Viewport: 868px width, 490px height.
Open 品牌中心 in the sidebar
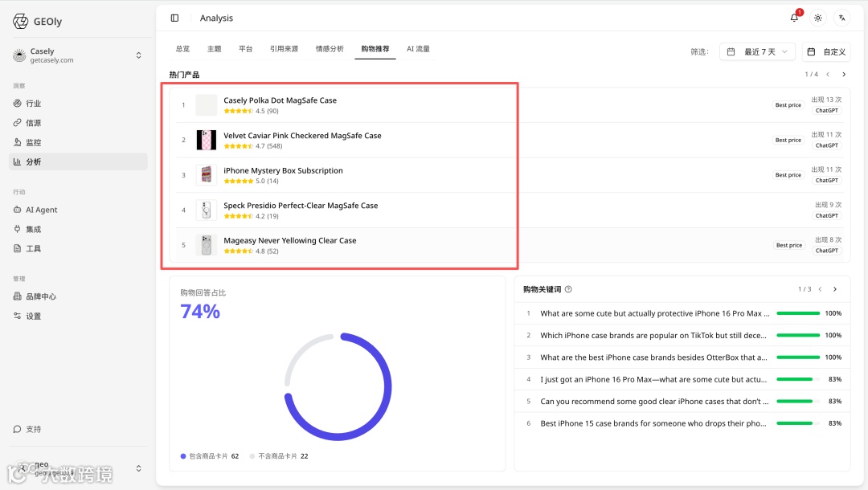[78, 296]
